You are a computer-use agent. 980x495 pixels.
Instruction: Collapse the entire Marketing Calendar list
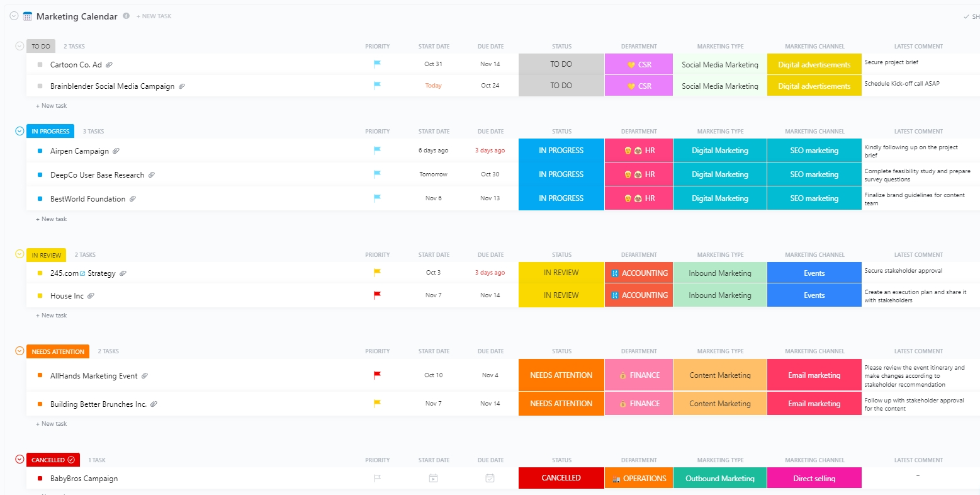(14, 16)
